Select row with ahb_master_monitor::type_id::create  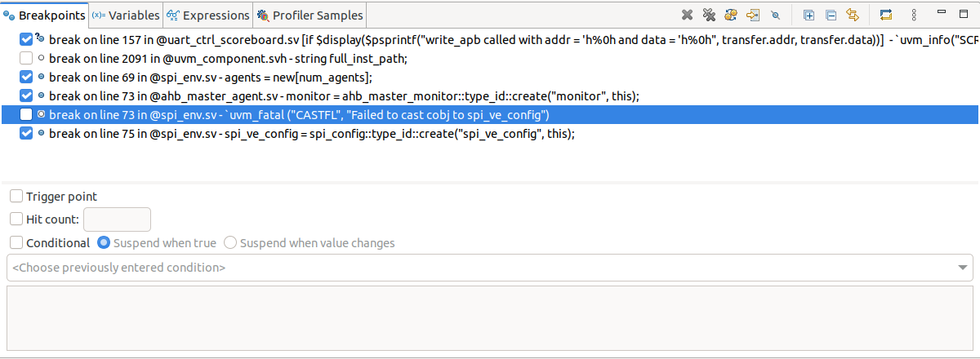pyautogui.click(x=490, y=95)
